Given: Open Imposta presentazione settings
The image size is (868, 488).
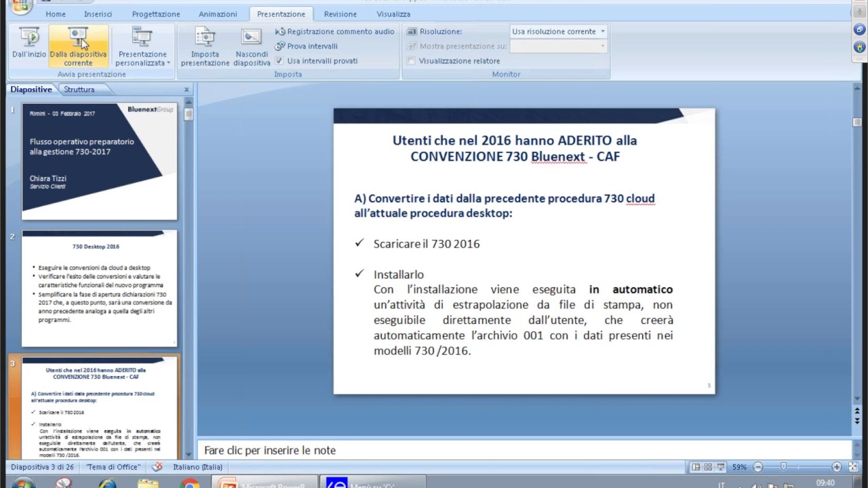Looking at the screenshot, I should (205, 46).
